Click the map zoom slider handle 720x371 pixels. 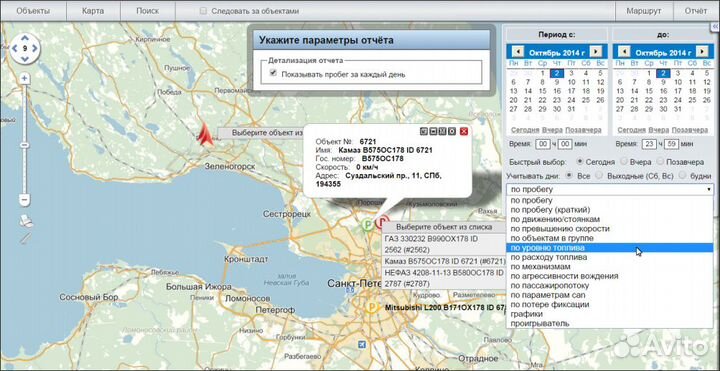pyautogui.click(x=25, y=145)
